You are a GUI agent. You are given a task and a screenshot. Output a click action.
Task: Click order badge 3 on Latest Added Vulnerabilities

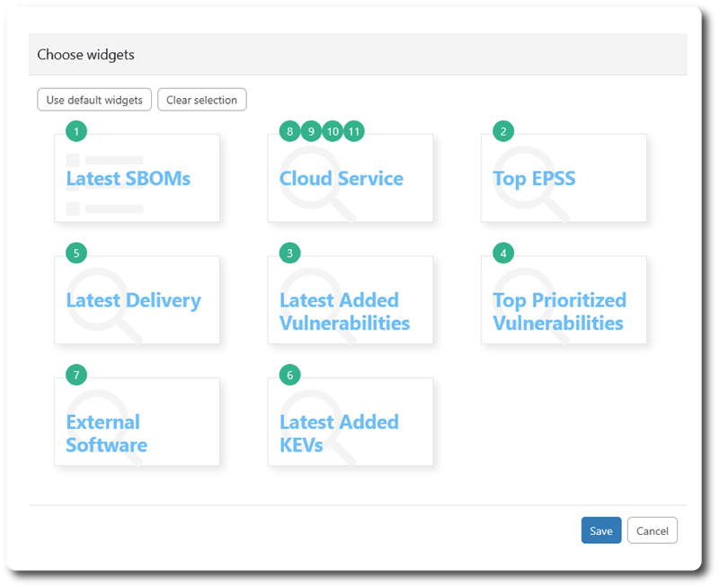coord(289,254)
